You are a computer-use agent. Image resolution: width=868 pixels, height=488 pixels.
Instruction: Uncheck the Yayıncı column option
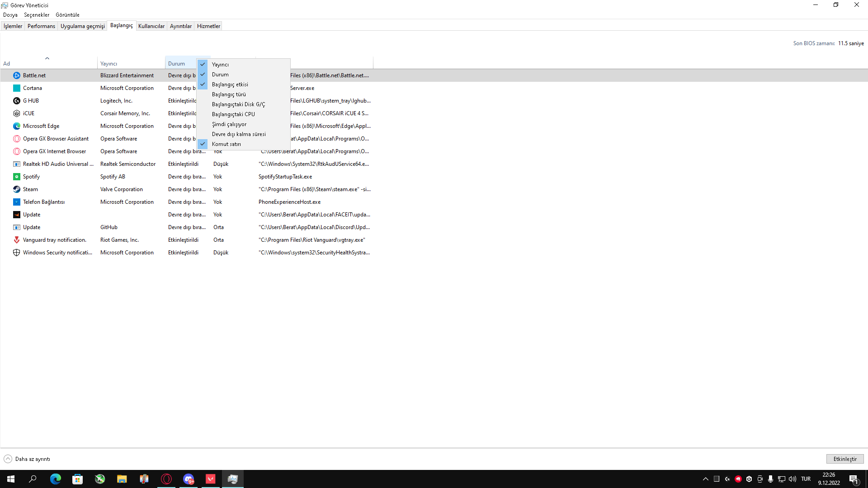tap(244, 65)
